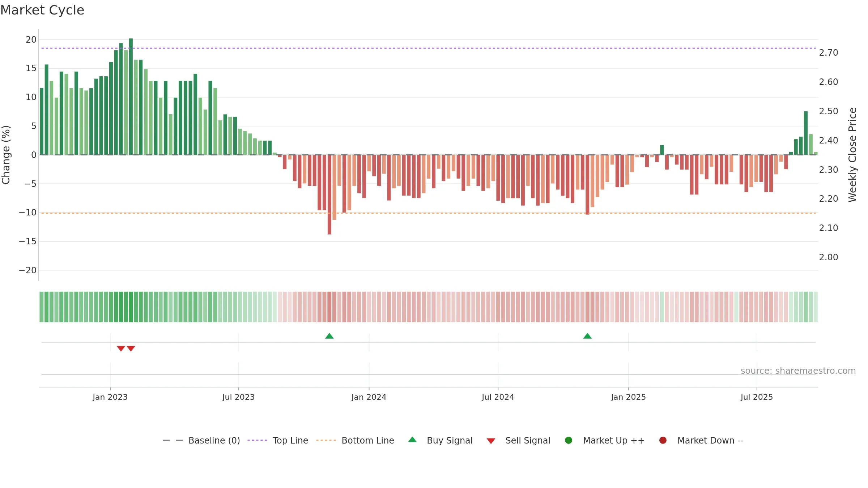Toggle the Baseline (0) legend entry

pyautogui.click(x=201, y=440)
